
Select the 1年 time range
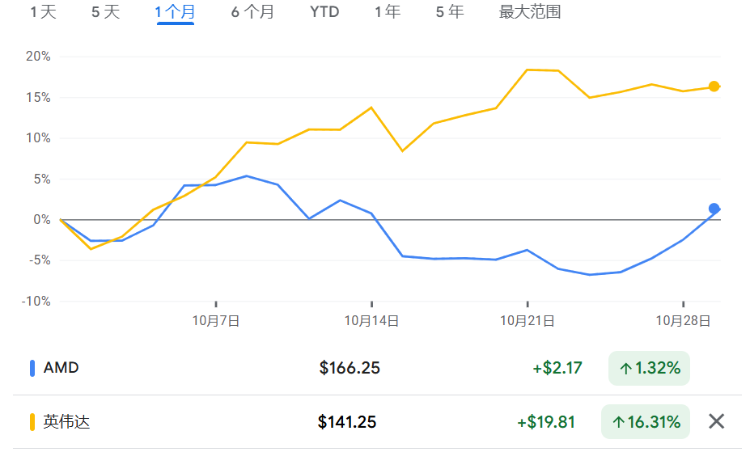(387, 13)
